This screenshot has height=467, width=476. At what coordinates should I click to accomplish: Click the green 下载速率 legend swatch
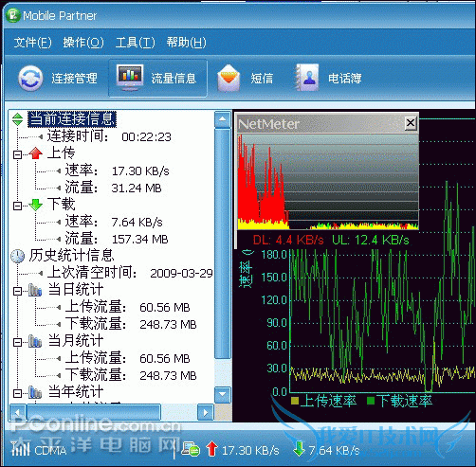pyautogui.click(x=371, y=401)
